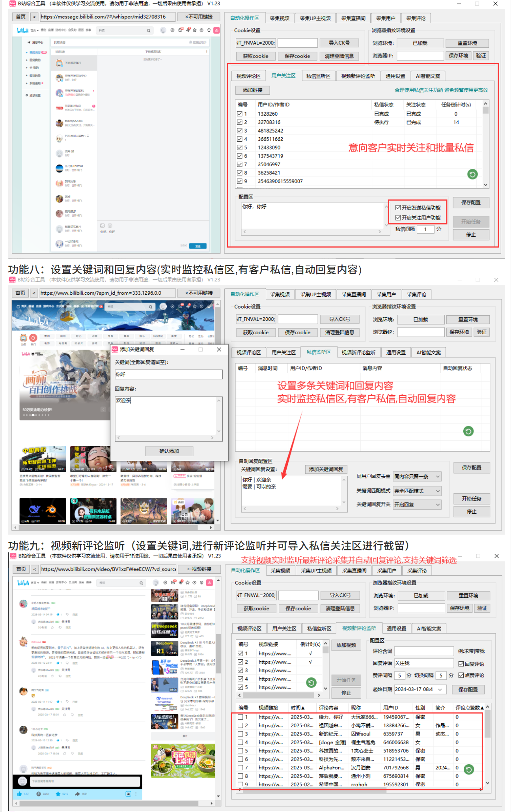511x812 pixels.
Task: Click 添加视频 button
Action: pyautogui.click(x=346, y=645)
